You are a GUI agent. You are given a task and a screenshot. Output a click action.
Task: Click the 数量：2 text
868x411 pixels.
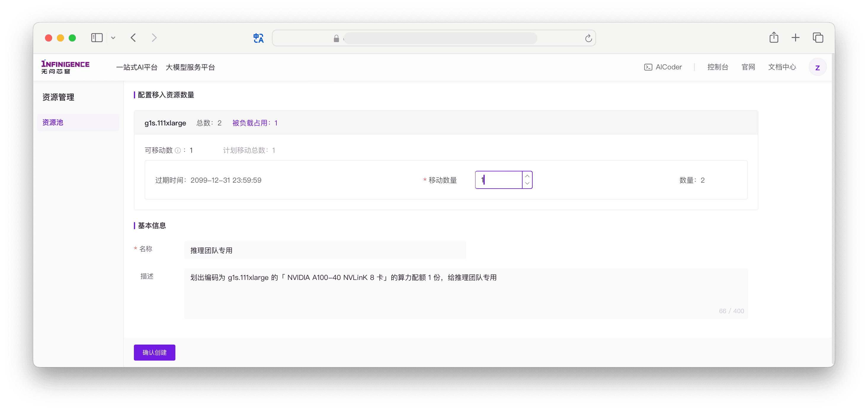pos(692,180)
